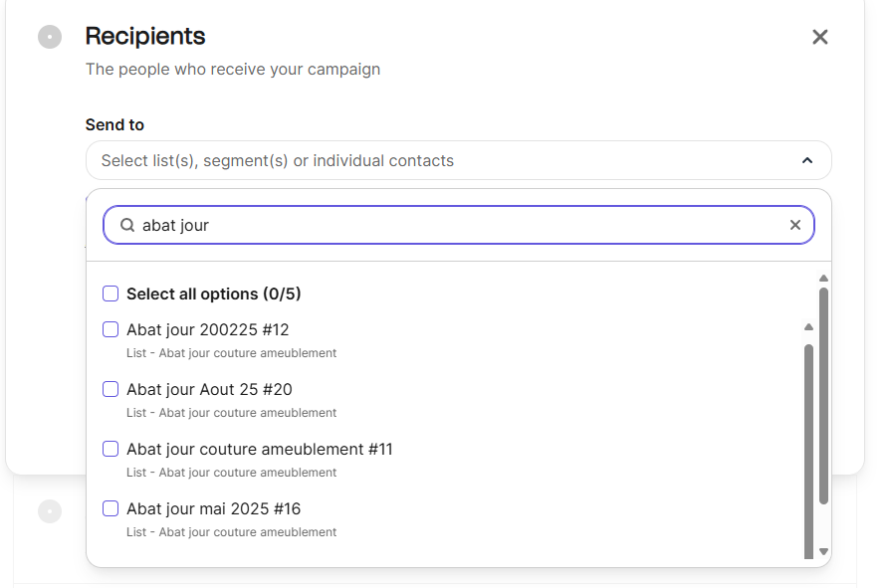The image size is (888, 588).
Task: Click the scrollbar's down arrow at the bottom
Action: [x=823, y=551]
